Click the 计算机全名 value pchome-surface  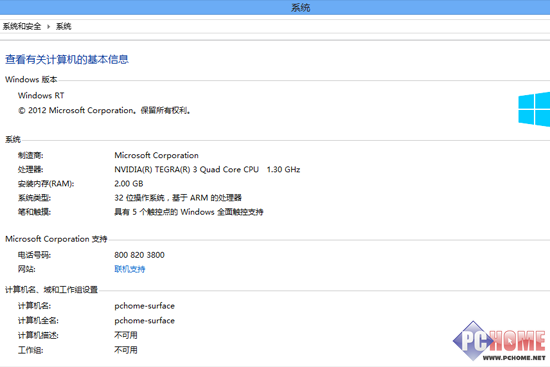145,321
